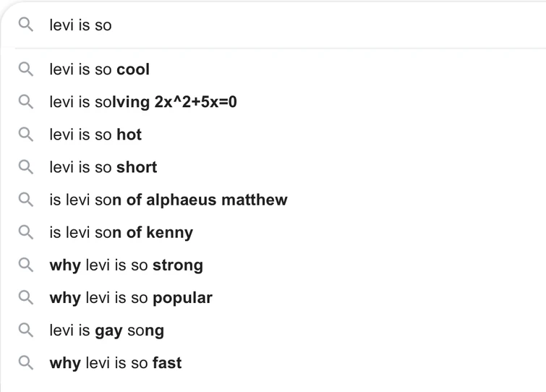Select 'is levi son of kenny' suggestion

click(121, 233)
